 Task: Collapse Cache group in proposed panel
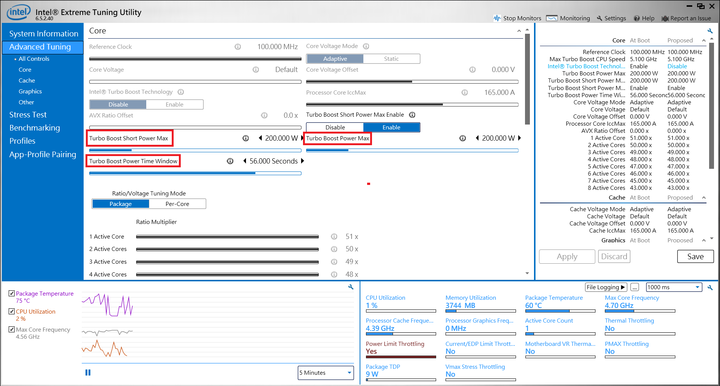pos(703,197)
